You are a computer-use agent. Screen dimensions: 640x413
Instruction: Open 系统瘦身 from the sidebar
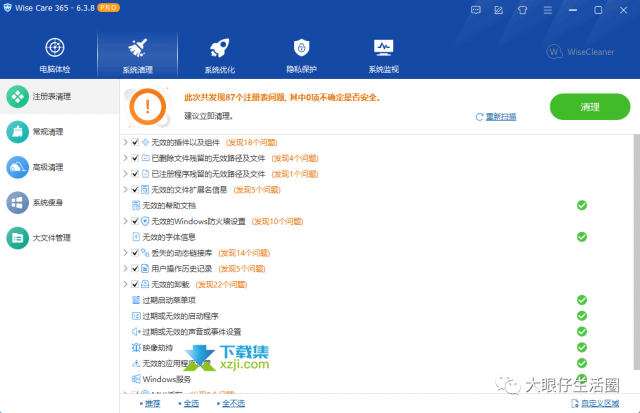coord(60,202)
